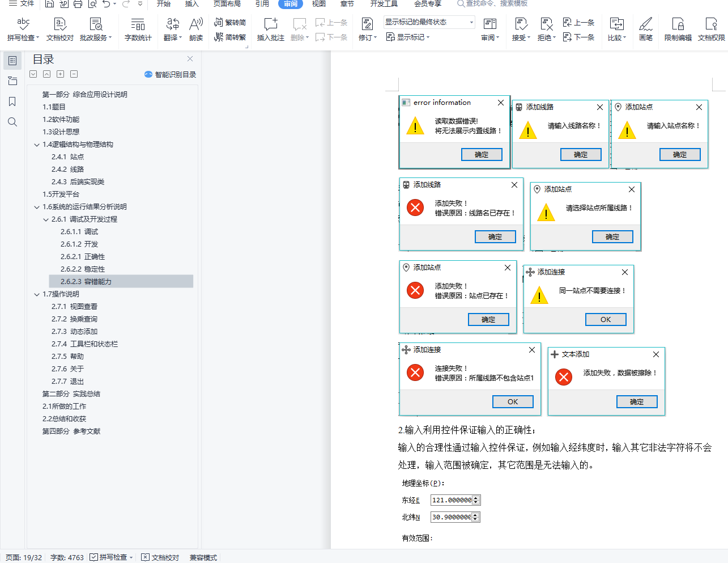Viewport: 728px width, 563px height.
Task: Convert text with 简转繁
Action: click(230, 37)
